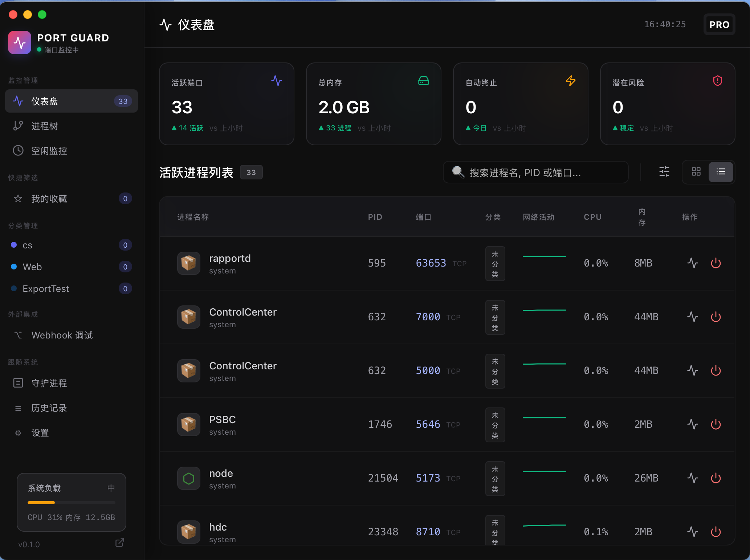Screen dimensions: 750x560
Task: Kill the hdc process
Action: pyautogui.click(x=716, y=532)
